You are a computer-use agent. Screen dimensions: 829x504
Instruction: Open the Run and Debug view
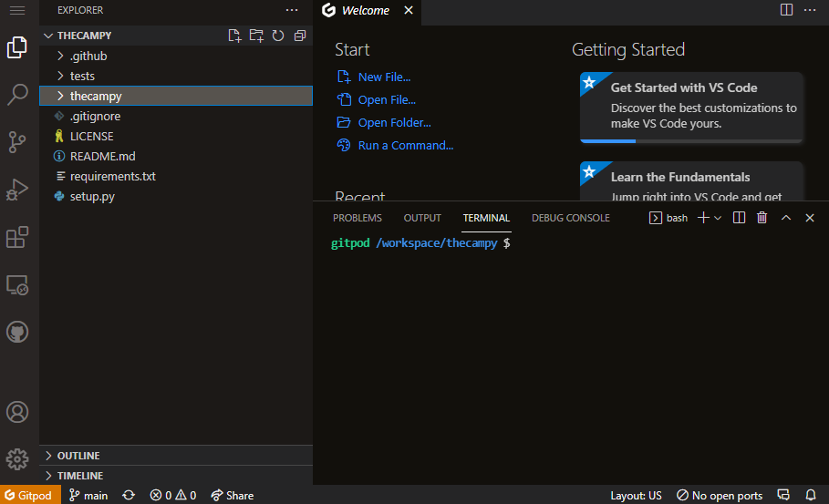(x=17, y=190)
